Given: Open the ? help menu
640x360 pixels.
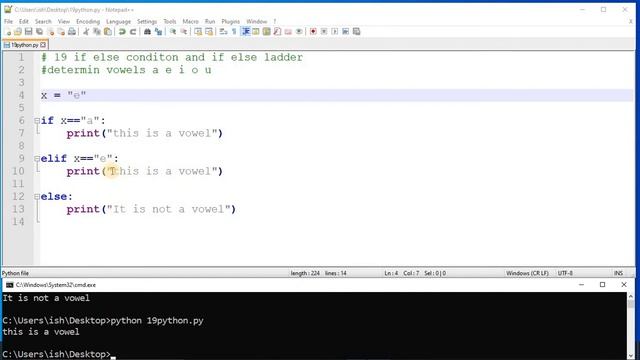Looking at the screenshot, I should tap(275, 21).
